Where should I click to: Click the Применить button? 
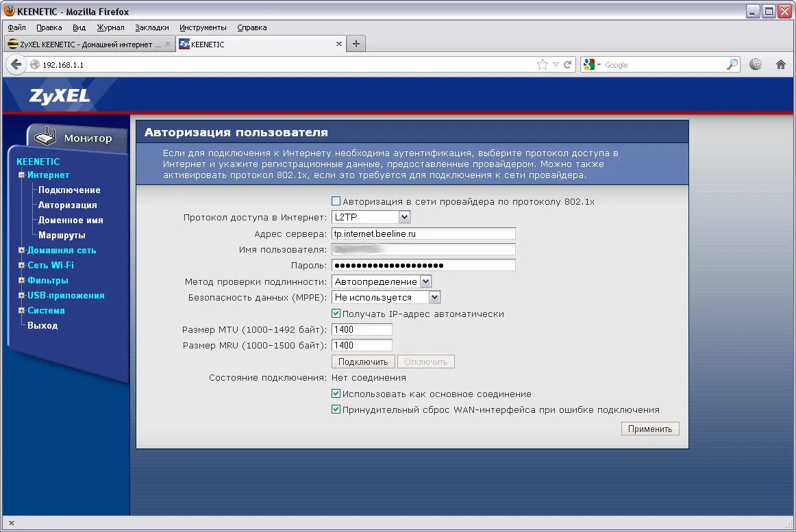click(x=650, y=429)
